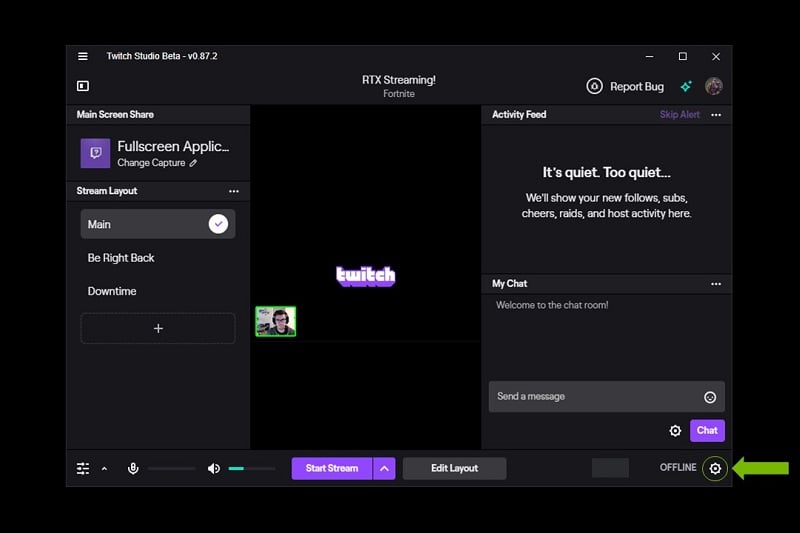Click the OFFLINE status text
The width and height of the screenshot is (800, 533).
coord(678,468)
